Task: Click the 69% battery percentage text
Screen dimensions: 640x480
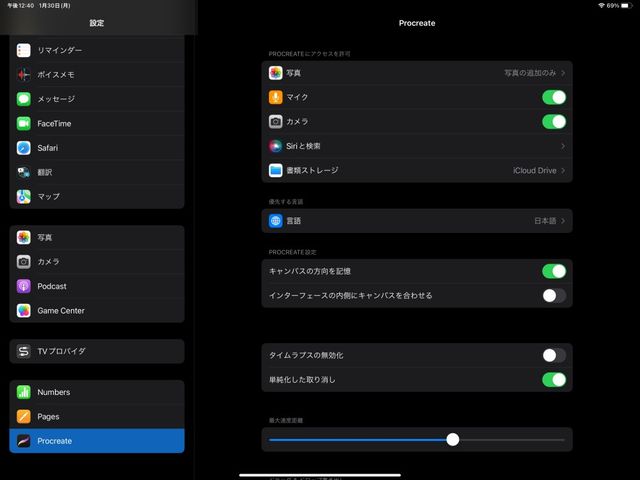Action: point(613,6)
